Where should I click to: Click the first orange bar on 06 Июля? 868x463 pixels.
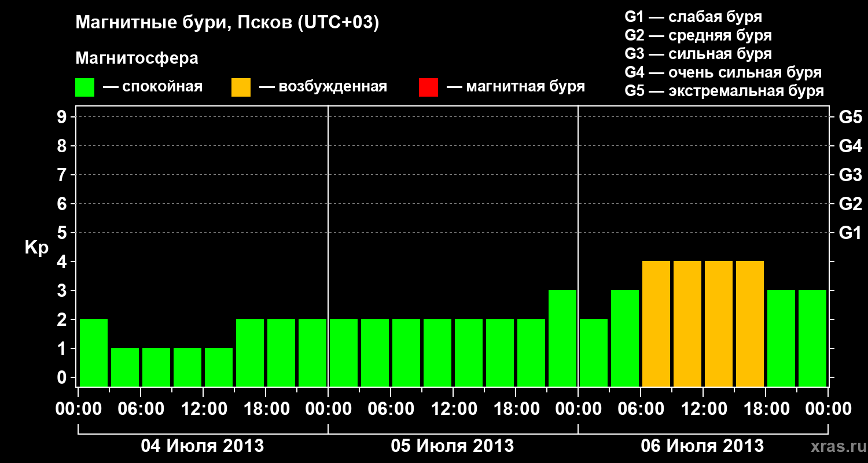[x=656, y=324]
